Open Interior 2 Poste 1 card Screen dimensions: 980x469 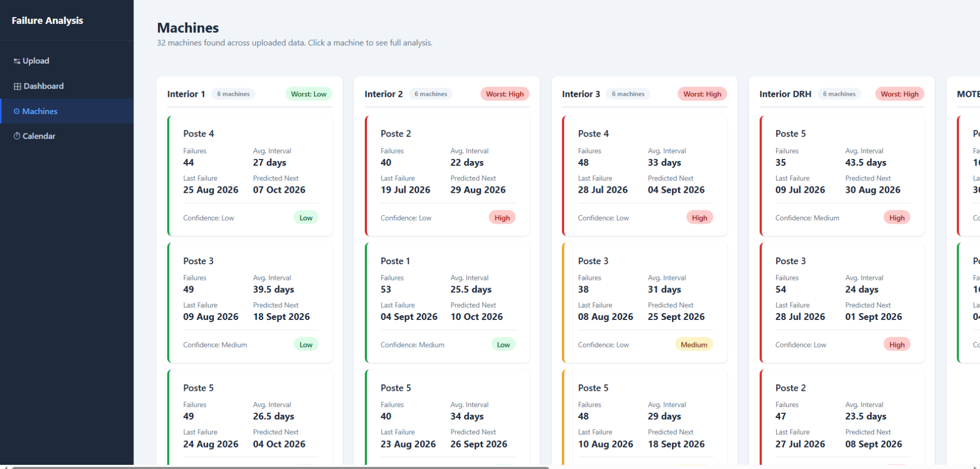coord(447,303)
